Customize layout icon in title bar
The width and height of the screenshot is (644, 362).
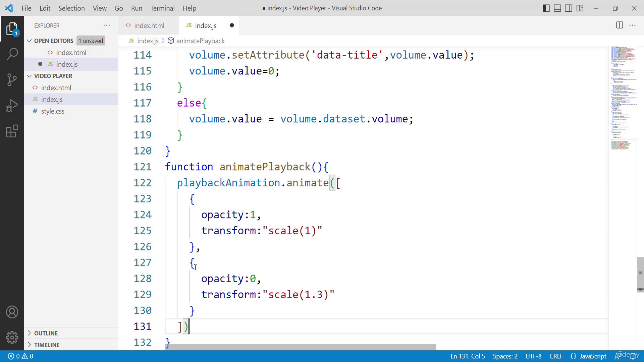click(x=580, y=8)
